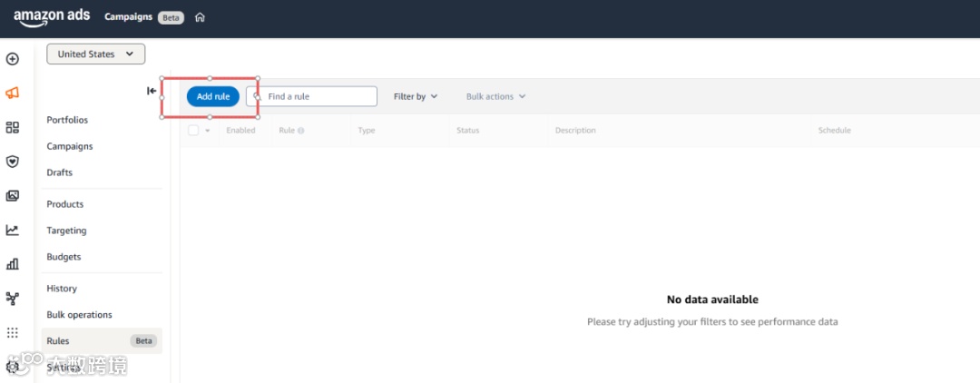The width and height of the screenshot is (980, 383).
Task: Open the nine-dot apps grid icon
Action: (x=13, y=332)
